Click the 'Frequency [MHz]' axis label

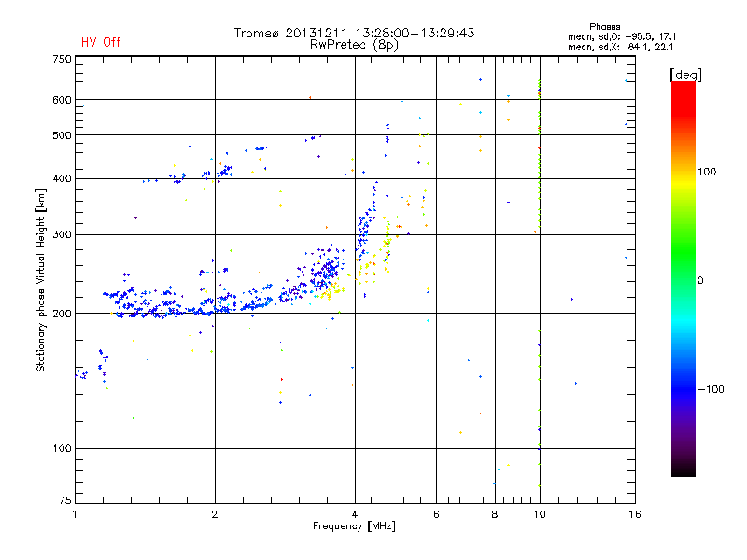click(x=354, y=526)
